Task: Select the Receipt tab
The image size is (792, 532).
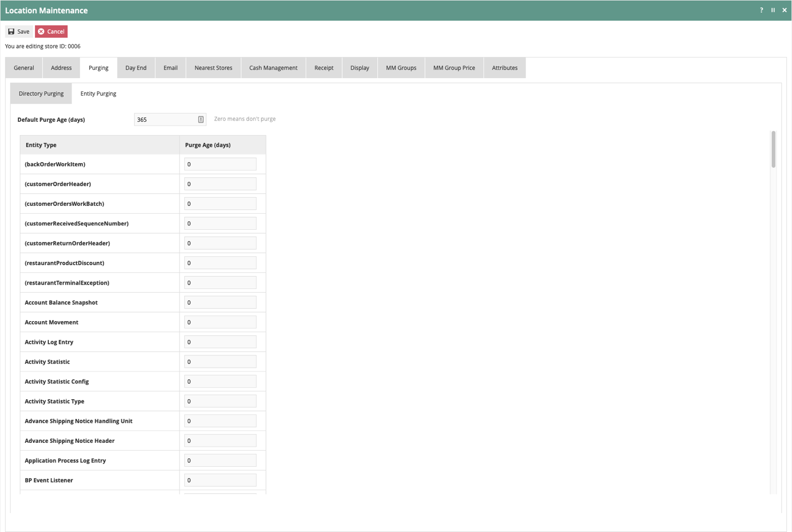Action: [324, 68]
